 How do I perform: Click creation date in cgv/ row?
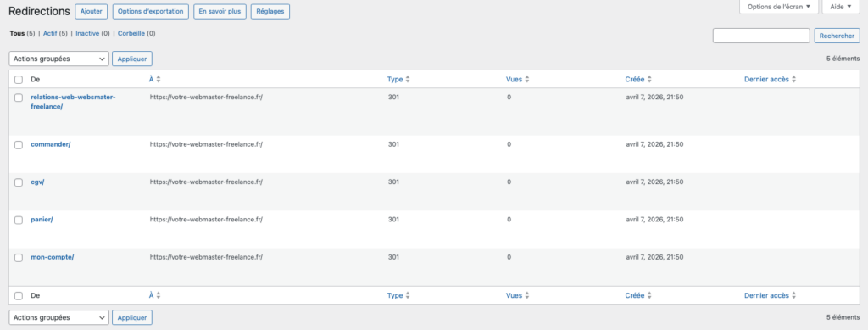pos(654,182)
